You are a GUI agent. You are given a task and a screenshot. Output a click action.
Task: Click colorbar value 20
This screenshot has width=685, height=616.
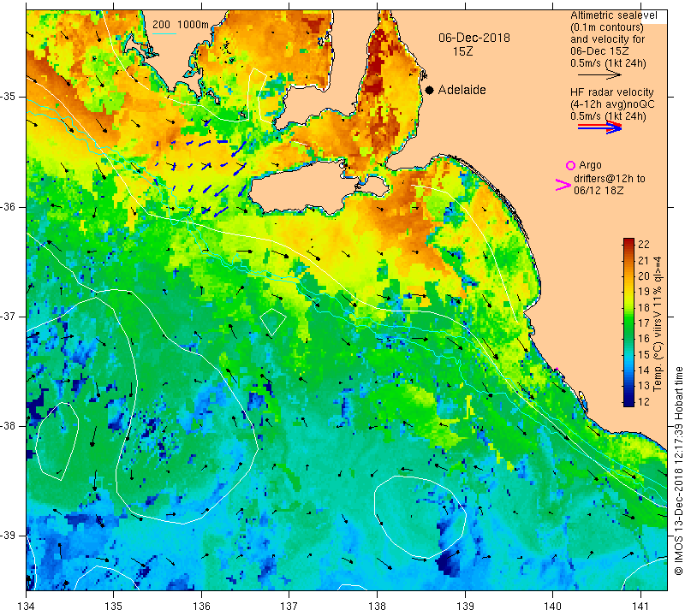[644, 275]
